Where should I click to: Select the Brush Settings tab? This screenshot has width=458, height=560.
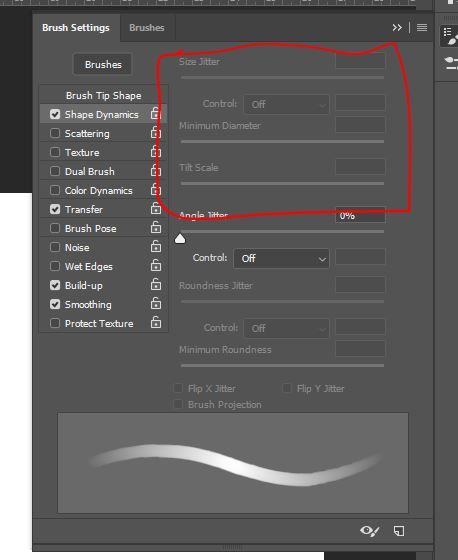click(76, 28)
